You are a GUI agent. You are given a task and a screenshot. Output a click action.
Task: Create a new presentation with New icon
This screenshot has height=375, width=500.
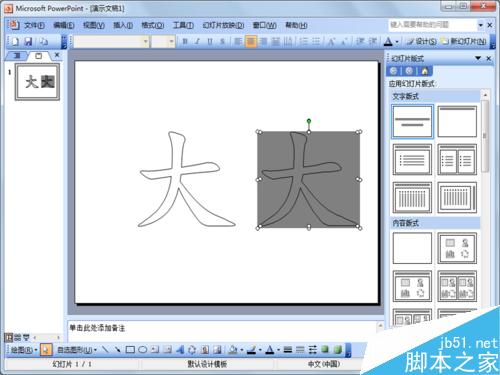[15, 41]
